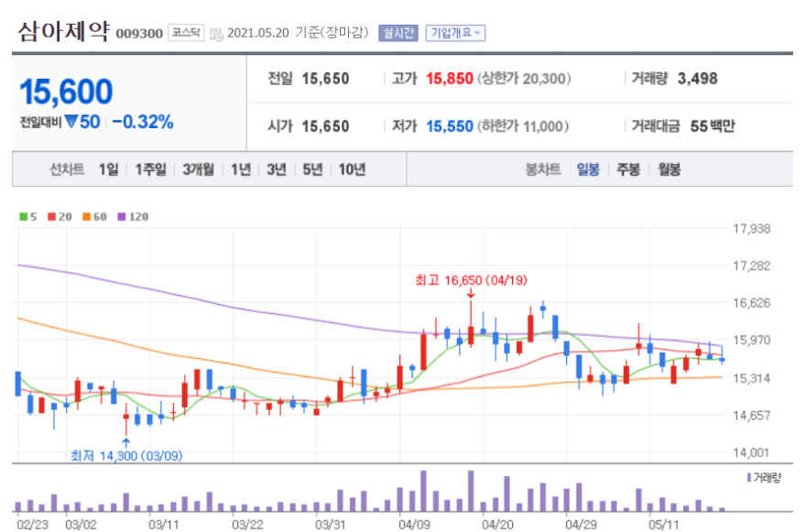Select the 1주일 line chart tab
Image resolution: width=806 pixels, height=532 pixels.
[150, 169]
